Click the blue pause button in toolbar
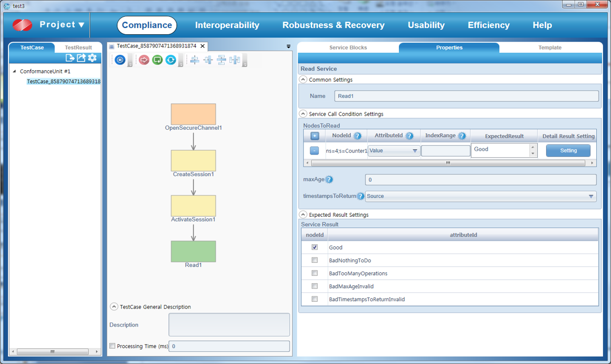The image size is (611, 364). 120,60
